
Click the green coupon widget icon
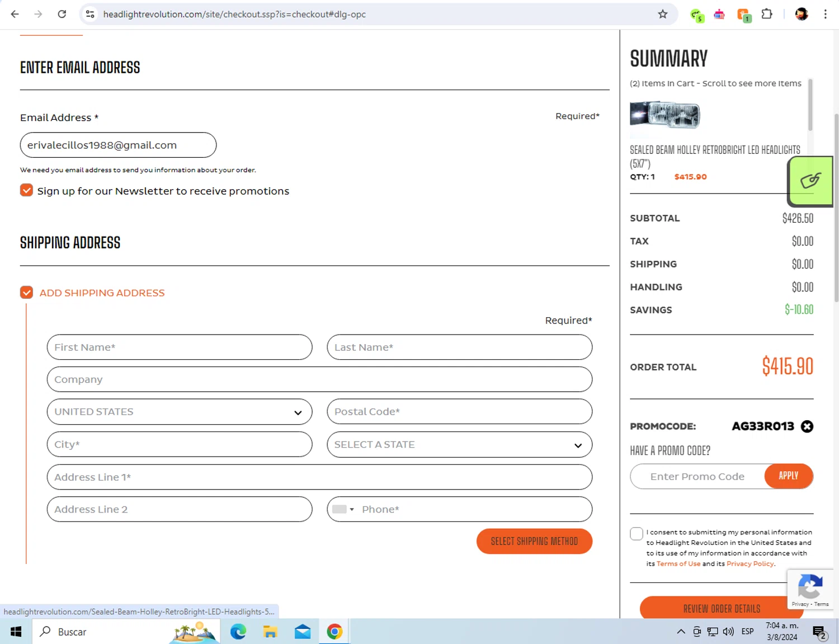tap(810, 181)
